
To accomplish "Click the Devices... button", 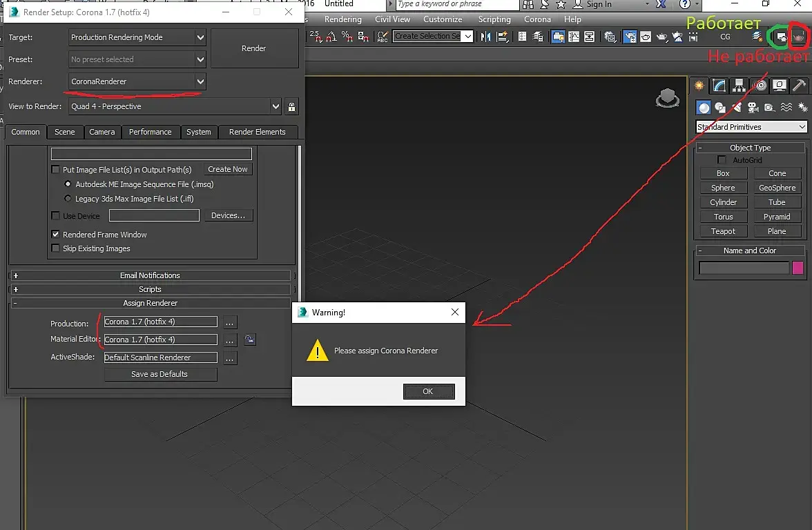I will pyautogui.click(x=229, y=215).
